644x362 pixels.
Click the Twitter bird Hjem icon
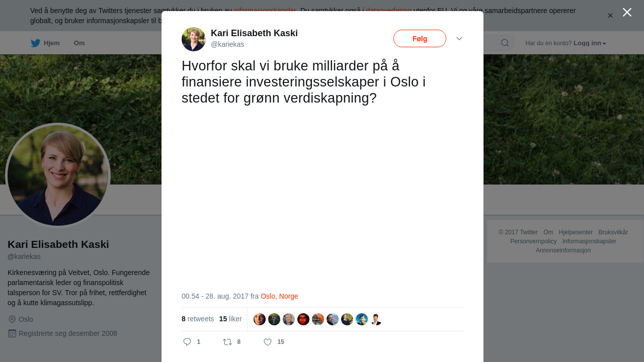(x=35, y=43)
